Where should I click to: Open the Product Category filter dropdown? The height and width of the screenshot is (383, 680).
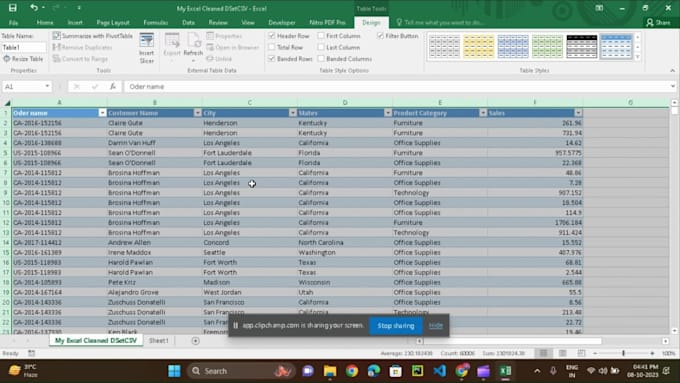point(483,113)
